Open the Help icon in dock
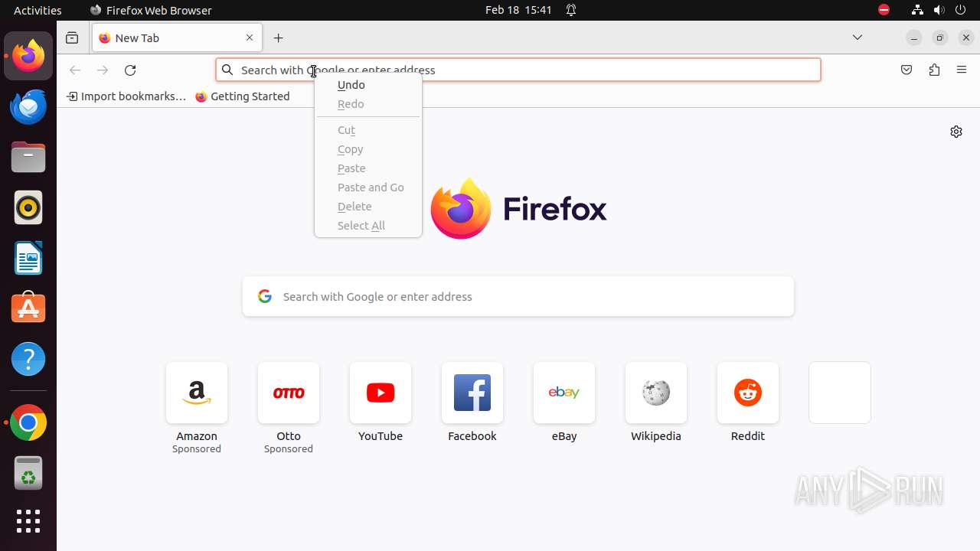Screen dimensions: 980x551 [x=28, y=359]
